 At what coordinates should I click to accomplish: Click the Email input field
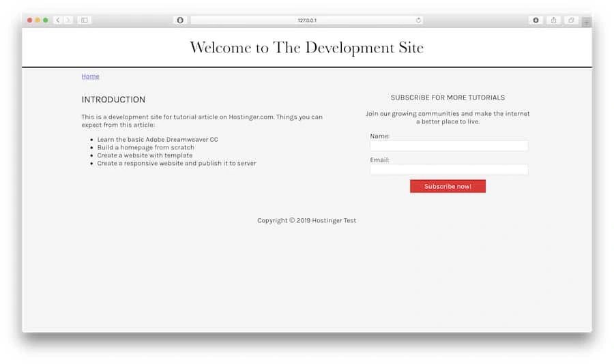click(449, 170)
